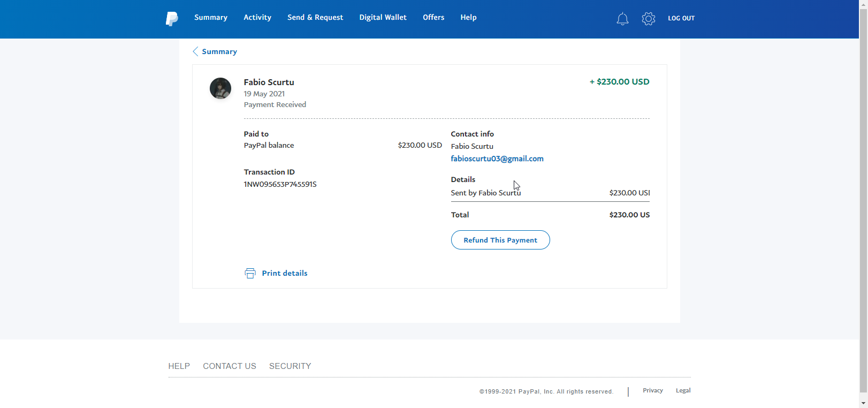The width and height of the screenshot is (868, 408).
Task: Click the printer icon
Action: coord(250,273)
